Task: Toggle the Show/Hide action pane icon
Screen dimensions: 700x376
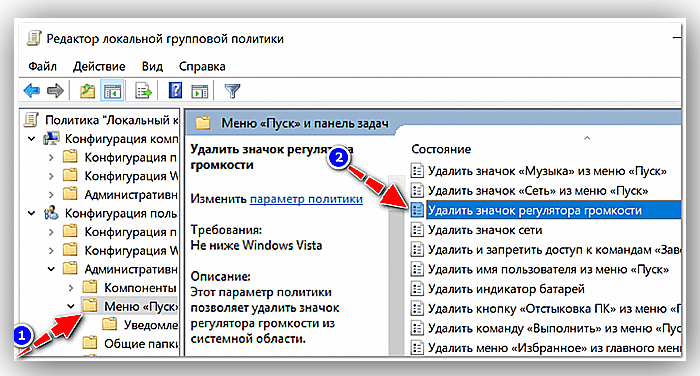Action: (200, 91)
